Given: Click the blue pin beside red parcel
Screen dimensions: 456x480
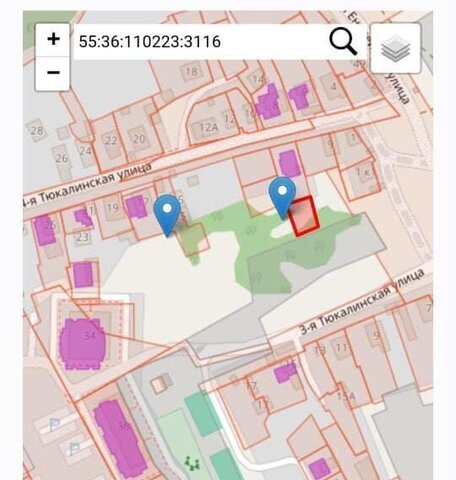Looking at the screenshot, I should [x=282, y=197].
